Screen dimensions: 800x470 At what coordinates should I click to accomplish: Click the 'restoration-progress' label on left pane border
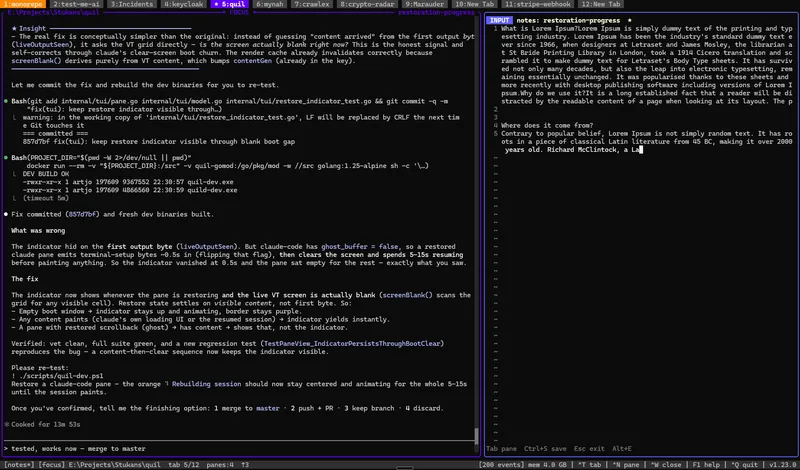pyautogui.click(x=436, y=12)
